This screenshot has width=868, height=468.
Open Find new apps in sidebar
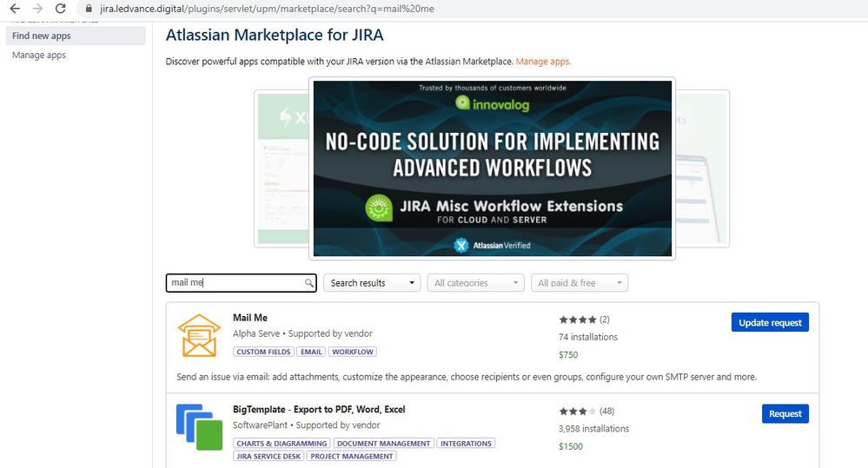(x=76, y=36)
